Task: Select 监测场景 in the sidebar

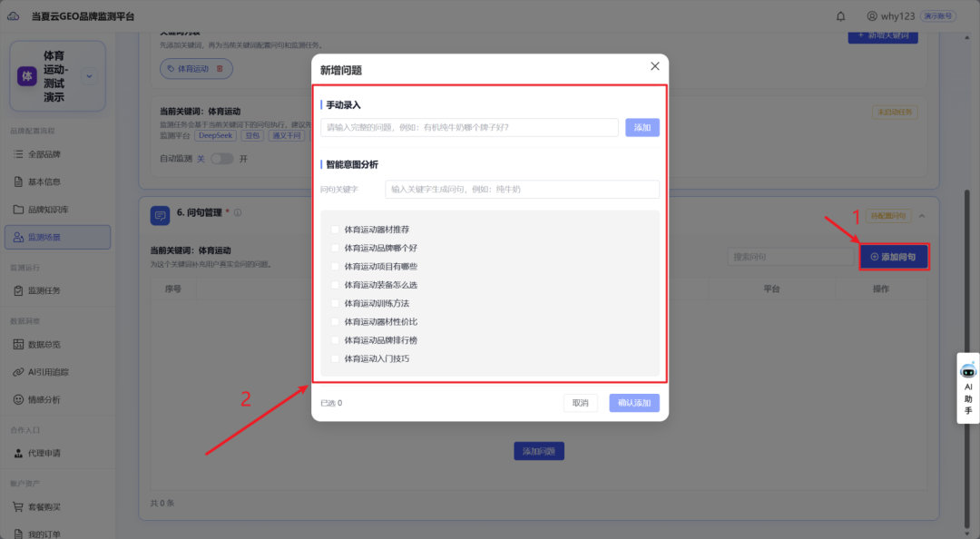Action: (57, 237)
